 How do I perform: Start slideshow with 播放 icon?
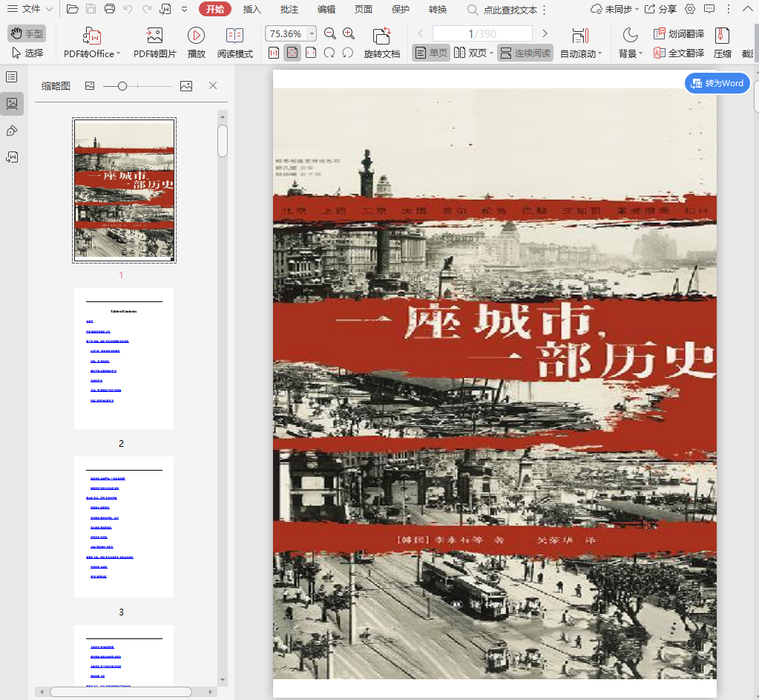(196, 36)
